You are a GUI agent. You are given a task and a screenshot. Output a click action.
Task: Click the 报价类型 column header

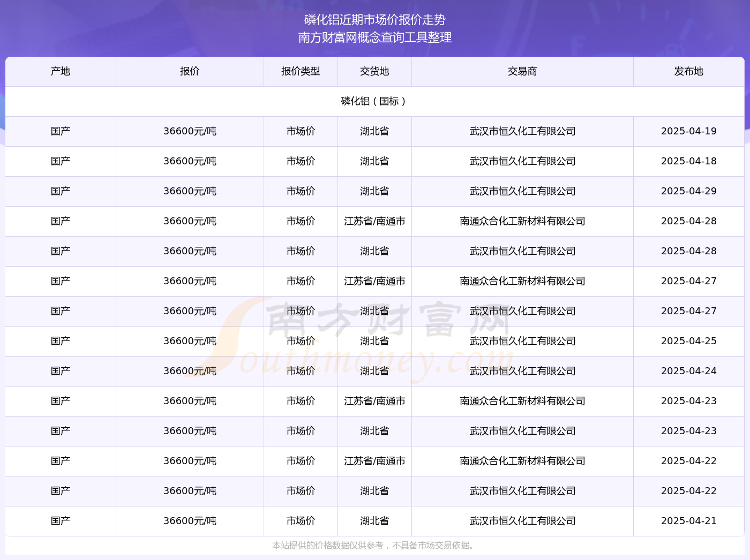pyautogui.click(x=301, y=71)
